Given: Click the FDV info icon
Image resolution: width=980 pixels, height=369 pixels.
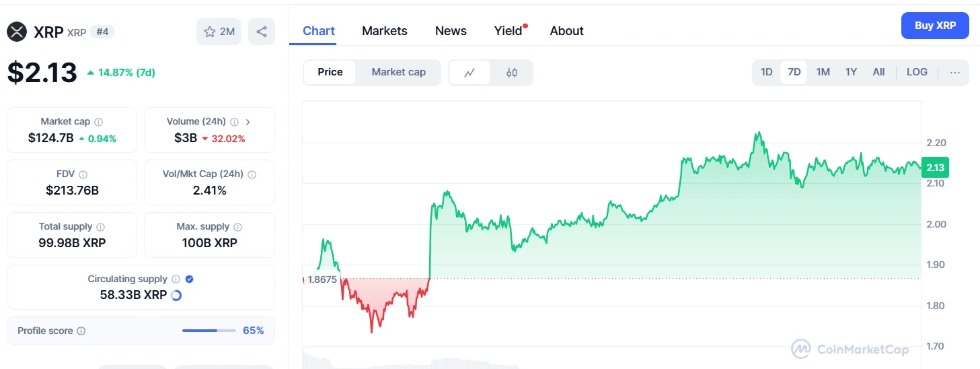Looking at the screenshot, I should click(x=83, y=174).
